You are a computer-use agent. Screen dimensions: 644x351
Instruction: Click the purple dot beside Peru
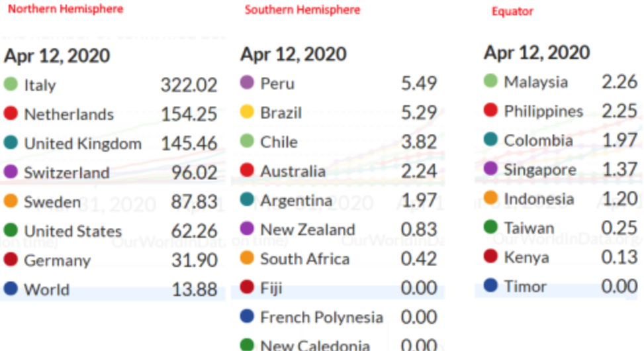click(x=247, y=83)
